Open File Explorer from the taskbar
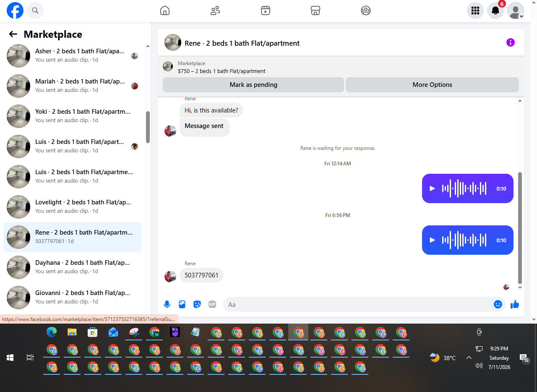Image resolution: width=537 pixels, height=392 pixels. click(72, 332)
